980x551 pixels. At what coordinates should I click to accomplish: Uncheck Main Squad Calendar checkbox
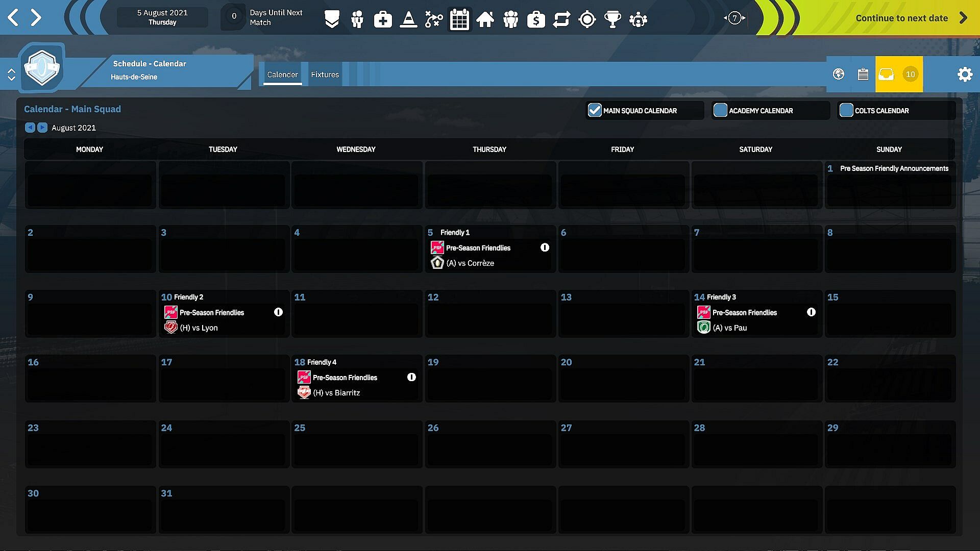click(x=595, y=110)
